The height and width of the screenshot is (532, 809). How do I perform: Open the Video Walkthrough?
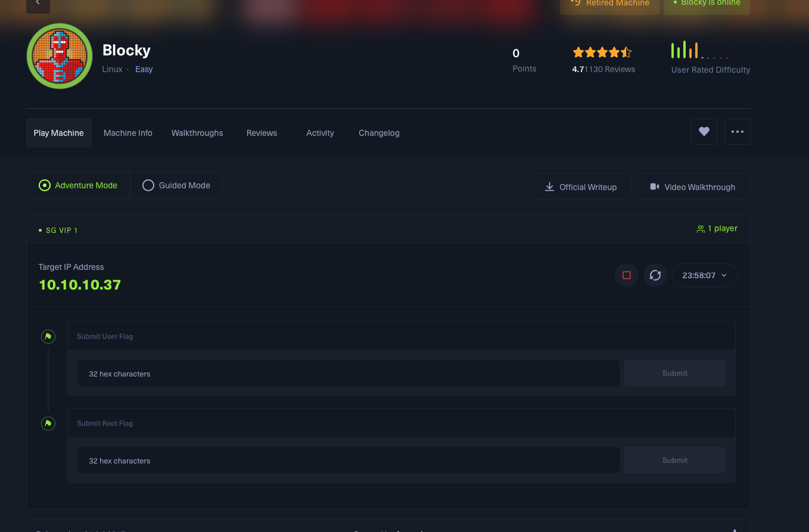point(692,186)
